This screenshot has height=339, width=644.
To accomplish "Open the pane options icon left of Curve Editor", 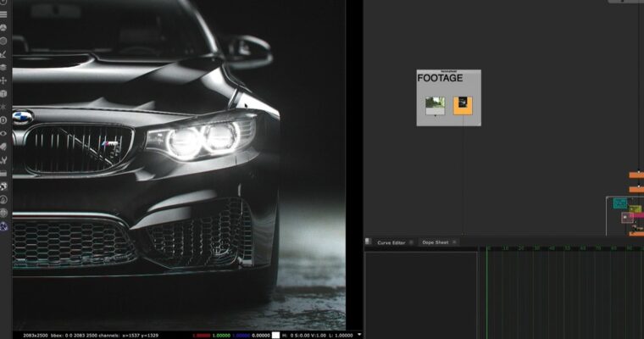I will click(x=368, y=242).
